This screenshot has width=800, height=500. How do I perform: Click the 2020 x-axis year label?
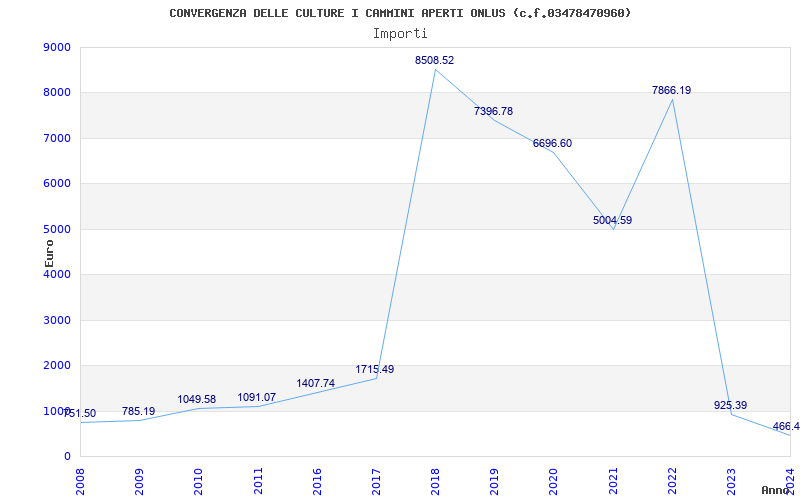coord(554,481)
